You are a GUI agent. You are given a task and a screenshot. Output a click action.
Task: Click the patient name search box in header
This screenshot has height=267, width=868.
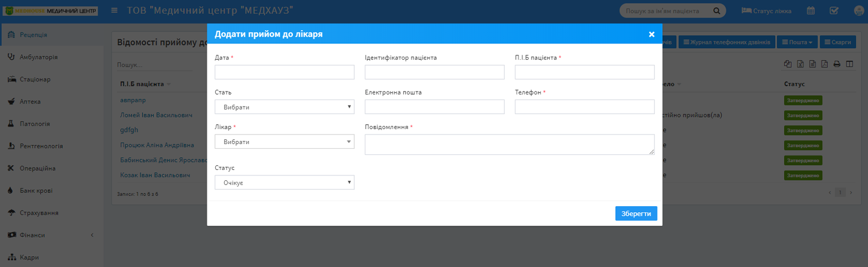click(666, 11)
